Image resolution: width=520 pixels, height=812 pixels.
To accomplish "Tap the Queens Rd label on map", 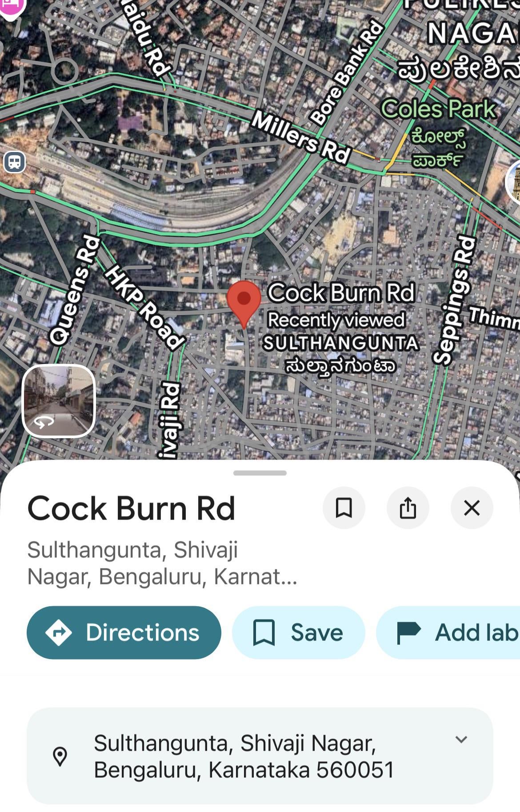I will click(x=74, y=290).
